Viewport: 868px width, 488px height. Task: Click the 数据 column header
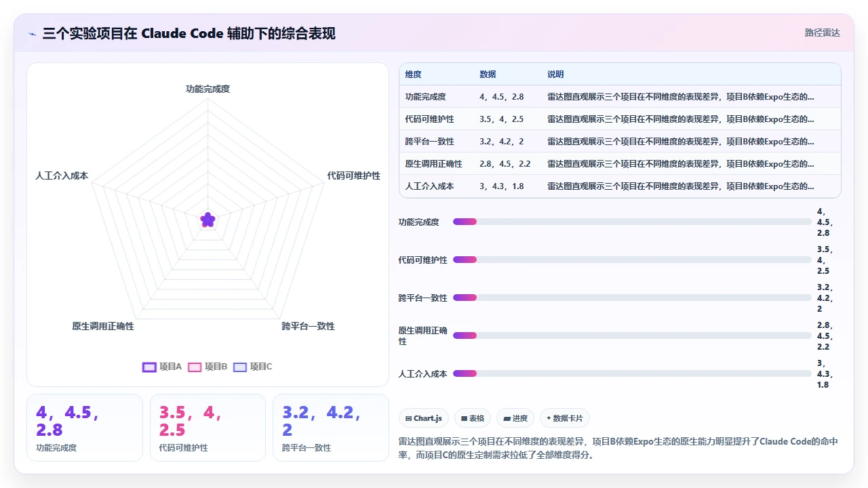pos(488,74)
